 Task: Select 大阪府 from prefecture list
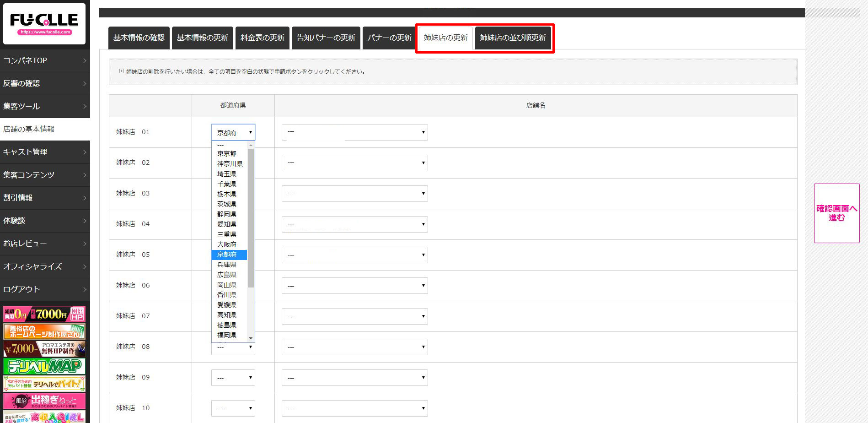click(x=227, y=244)
